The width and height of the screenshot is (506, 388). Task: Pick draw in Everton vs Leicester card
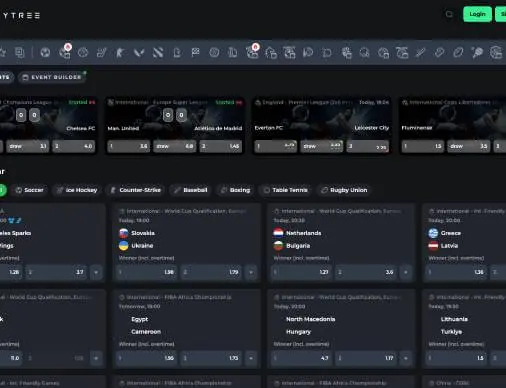pyautogui.click(x=322, y=146)
